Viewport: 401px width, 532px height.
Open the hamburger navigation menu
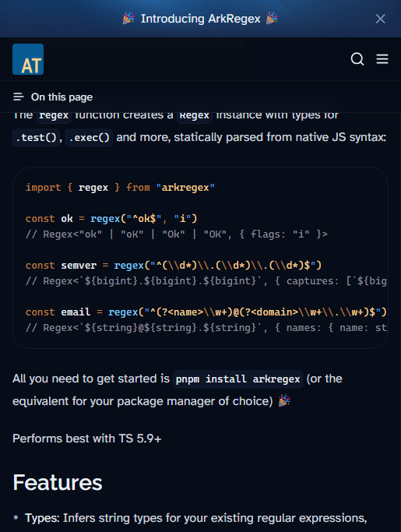coord(382,59)
